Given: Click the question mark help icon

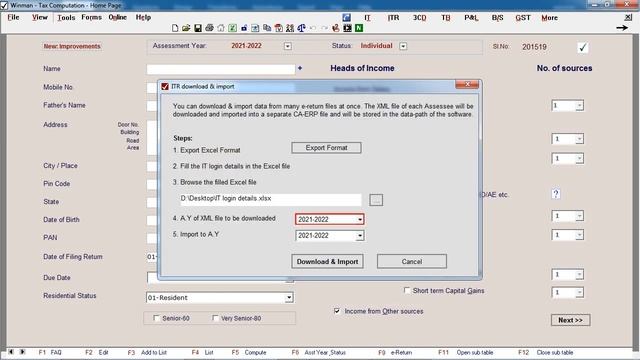Looking at the screenshot, I should pyautogui.click(x=556, y=194).
